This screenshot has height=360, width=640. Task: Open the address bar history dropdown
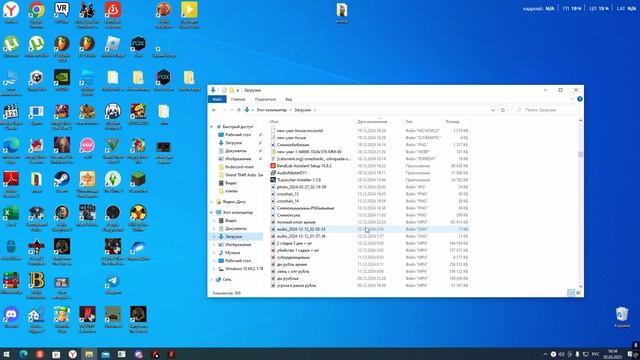(x=493, y=110)
